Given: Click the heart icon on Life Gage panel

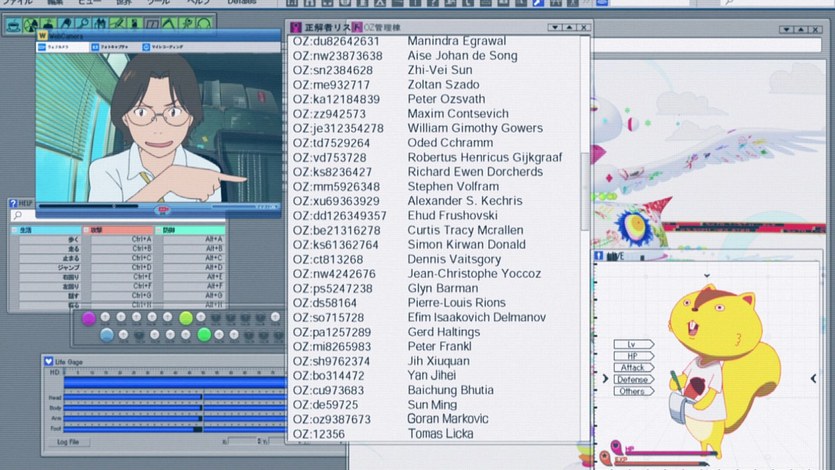Looking at the screenshot, I should 47,360.
